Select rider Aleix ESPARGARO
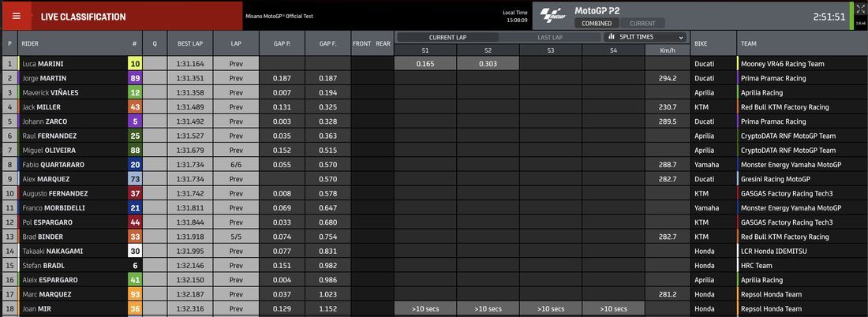The height and width of the screenshot is (317, 868). click(x=50, y=279)
